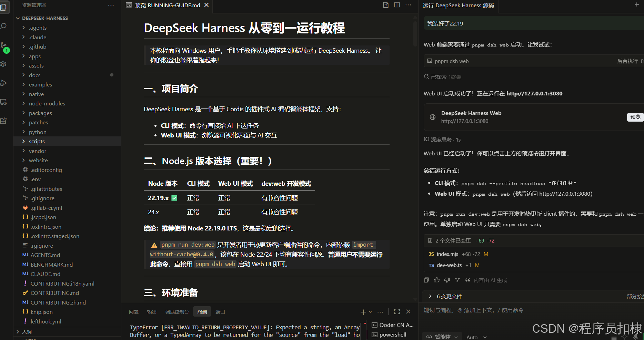Image resolution: width=644 pixels, height=340 pixels.
Task: Split the editor to the right
Action: pyautogui.click(x=397, y=5)
